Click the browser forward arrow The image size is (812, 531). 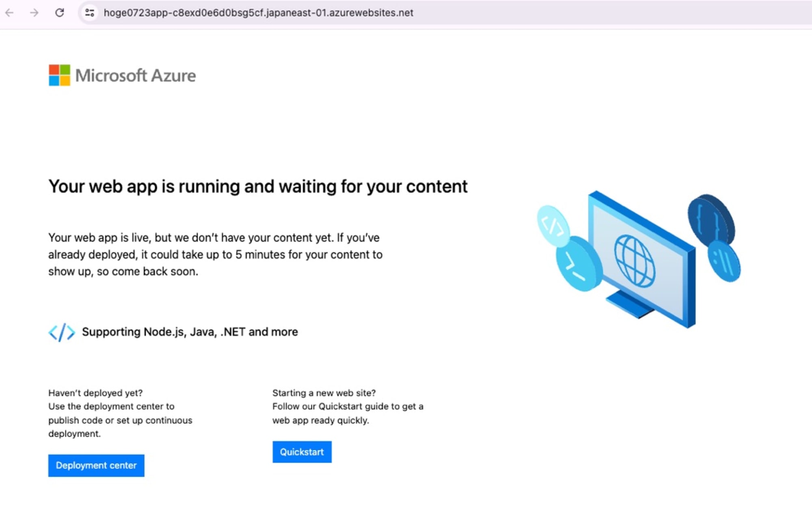coord(35,13)
